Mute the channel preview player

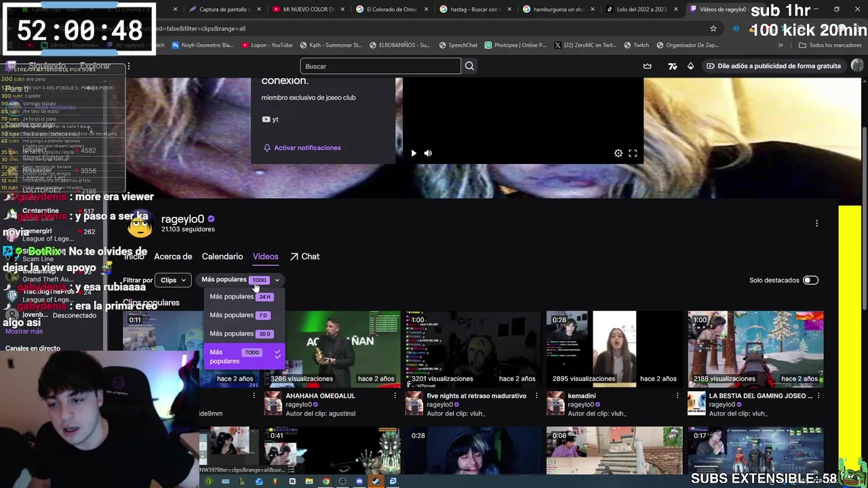tap(428, 153)
